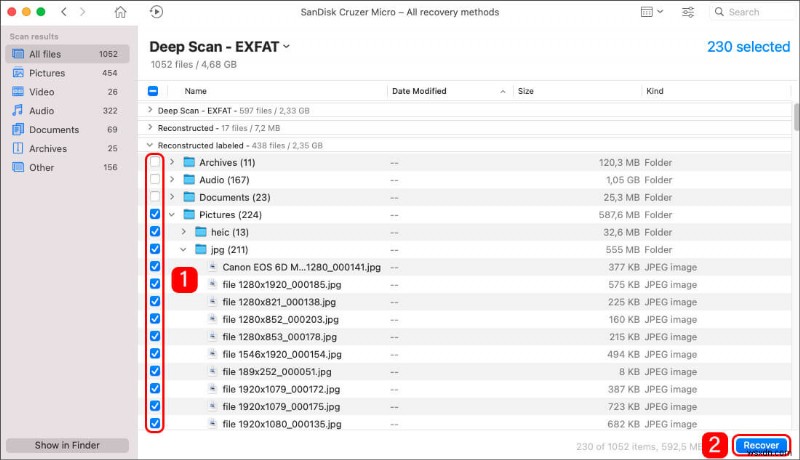Click the file 1280x821_000138.jpg icon
This screenshot has width=800, height=460.
213,301
